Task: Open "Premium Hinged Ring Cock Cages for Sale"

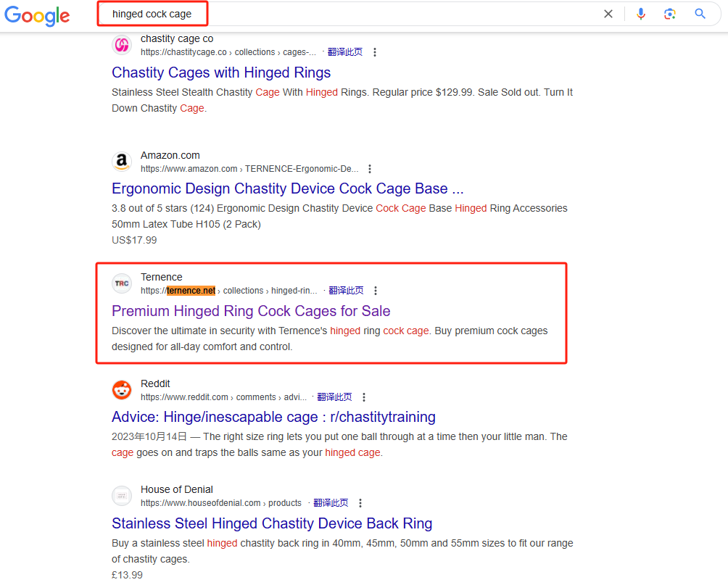Action: point(251,311)
